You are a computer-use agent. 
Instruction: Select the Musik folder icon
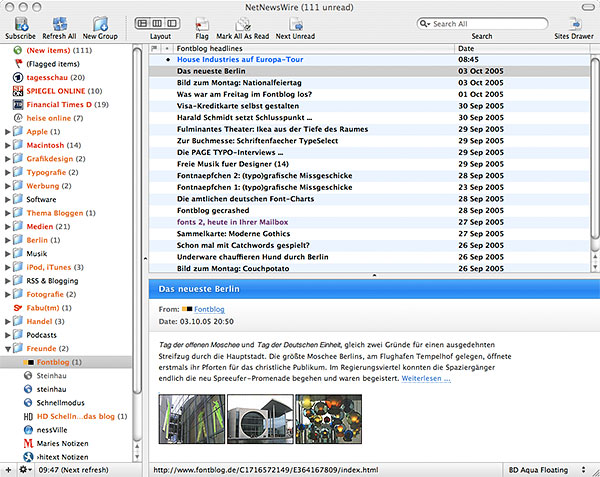pos(18,253)
